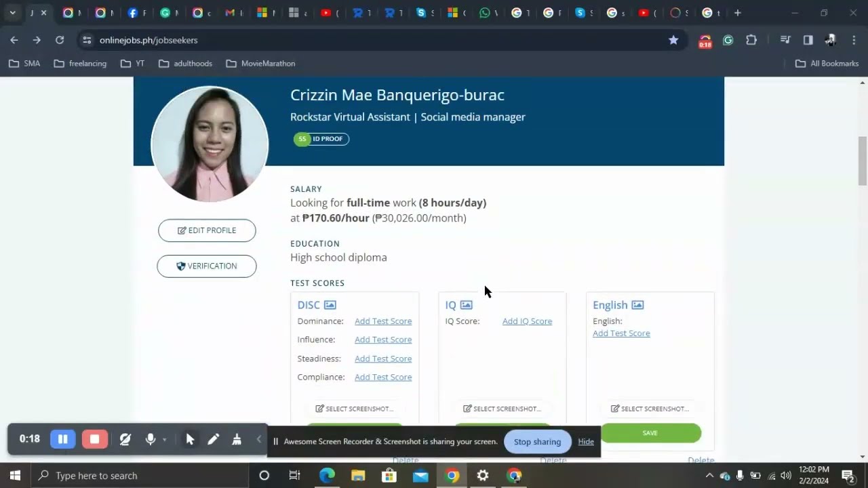
Task: Select the pen annotation tool
Action: pos(213,439)
